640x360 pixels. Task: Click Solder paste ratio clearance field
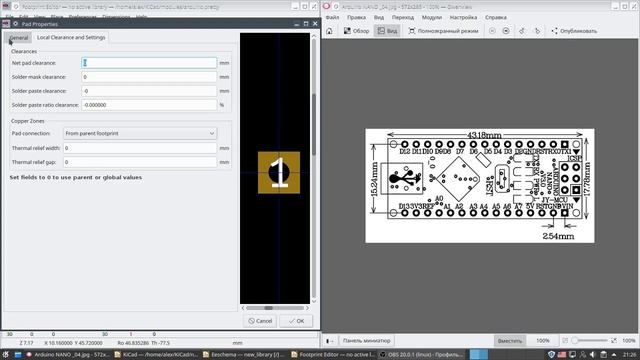[x=149, y=105]
